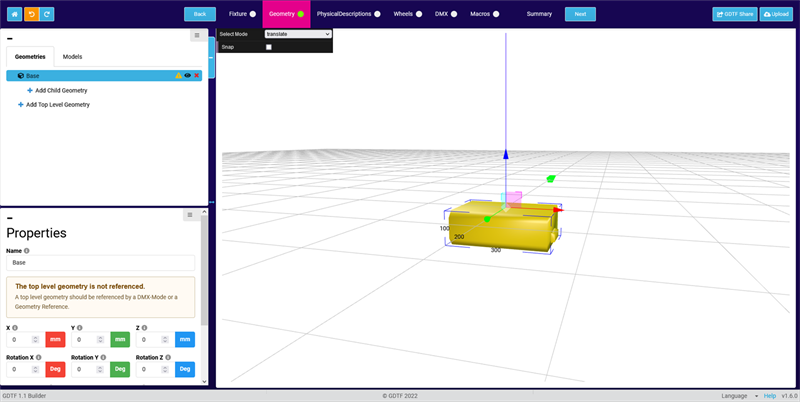The height and width of the screenshot is (402, 800).
Task: Open the Properties panel hamburger menu
Action: tap(189, 215)
